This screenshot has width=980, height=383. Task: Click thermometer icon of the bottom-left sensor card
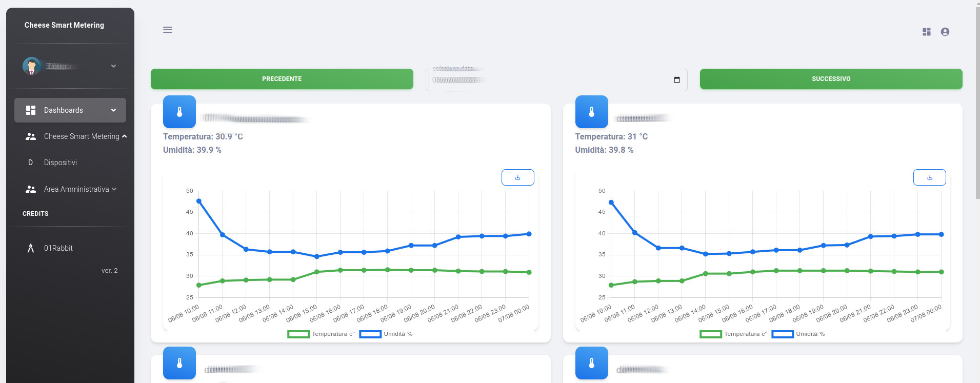pos(179,363)
